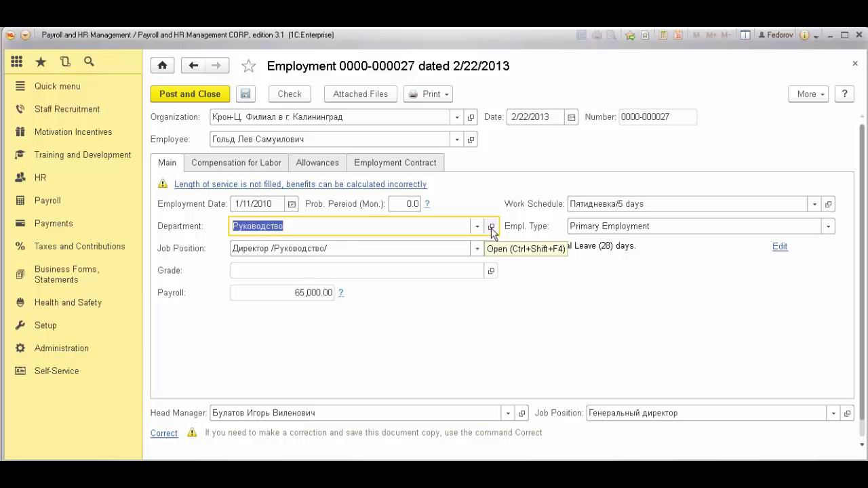Screen dimensions: 868x488
Task: Expand the Employee dropdown list
Action: coord(457,140)
